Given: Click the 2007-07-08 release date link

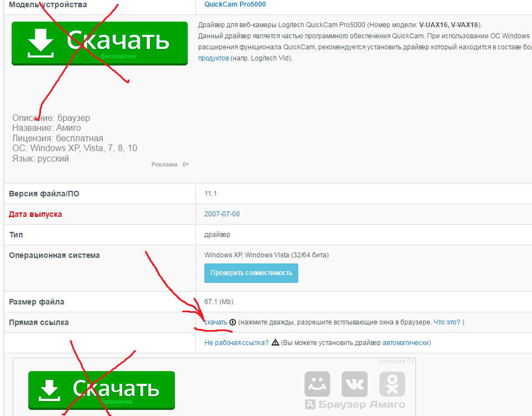Looking at the screenshot, I should coord(222,214).
